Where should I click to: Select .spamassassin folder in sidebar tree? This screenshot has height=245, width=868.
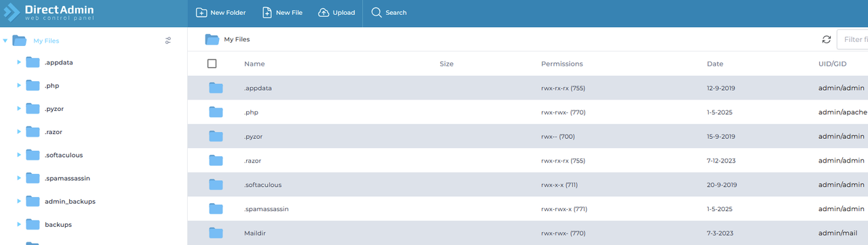coord(67,178)
